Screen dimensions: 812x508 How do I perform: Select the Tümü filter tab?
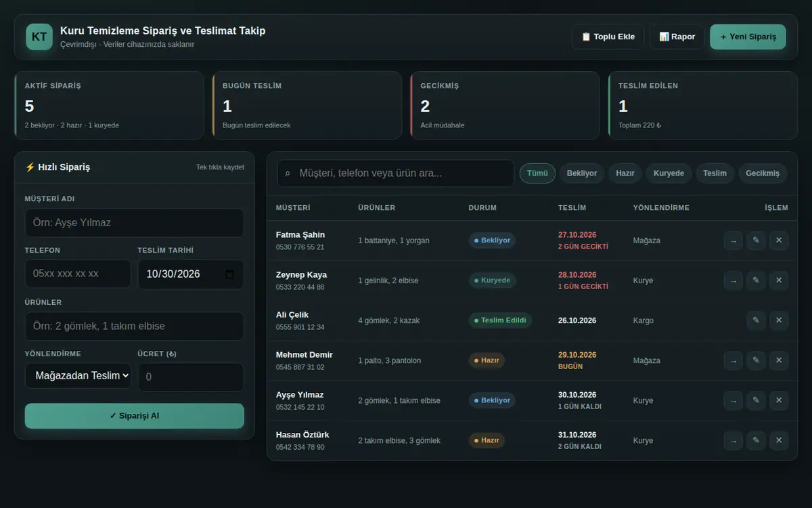537,173
